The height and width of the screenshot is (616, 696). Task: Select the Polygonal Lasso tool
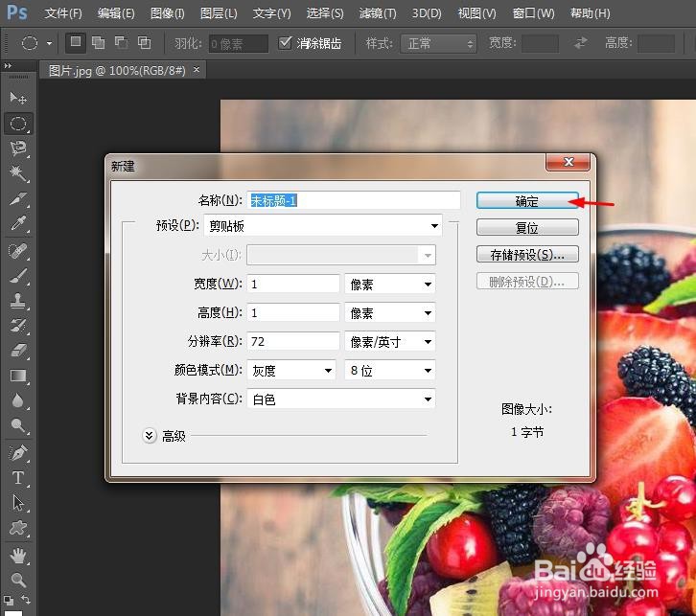18,148
